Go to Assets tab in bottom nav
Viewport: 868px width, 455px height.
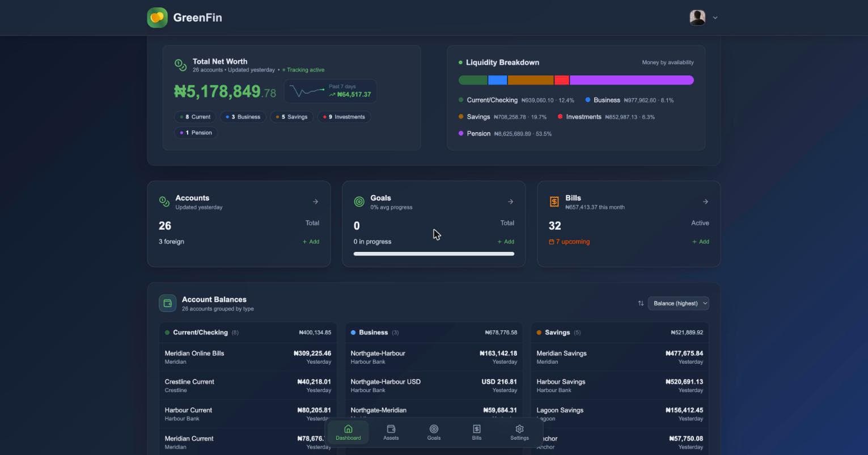[x=391, y=432]
